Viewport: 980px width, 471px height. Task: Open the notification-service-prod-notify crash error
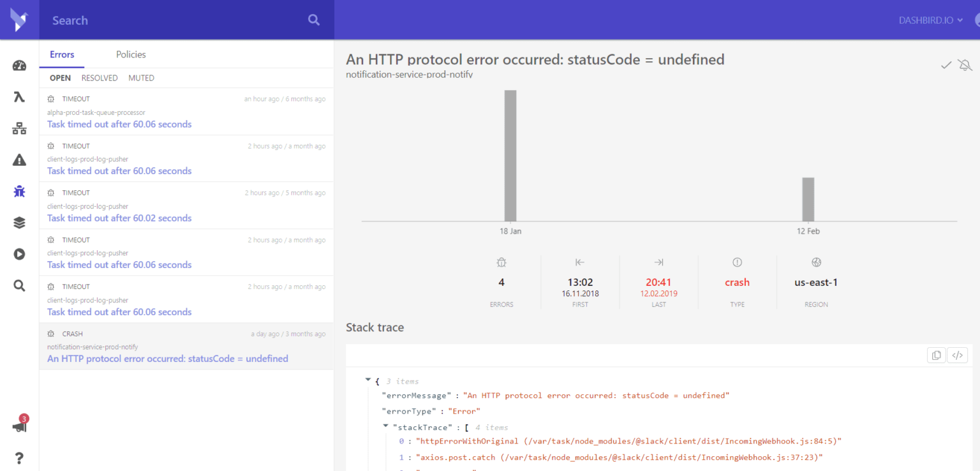168,358
